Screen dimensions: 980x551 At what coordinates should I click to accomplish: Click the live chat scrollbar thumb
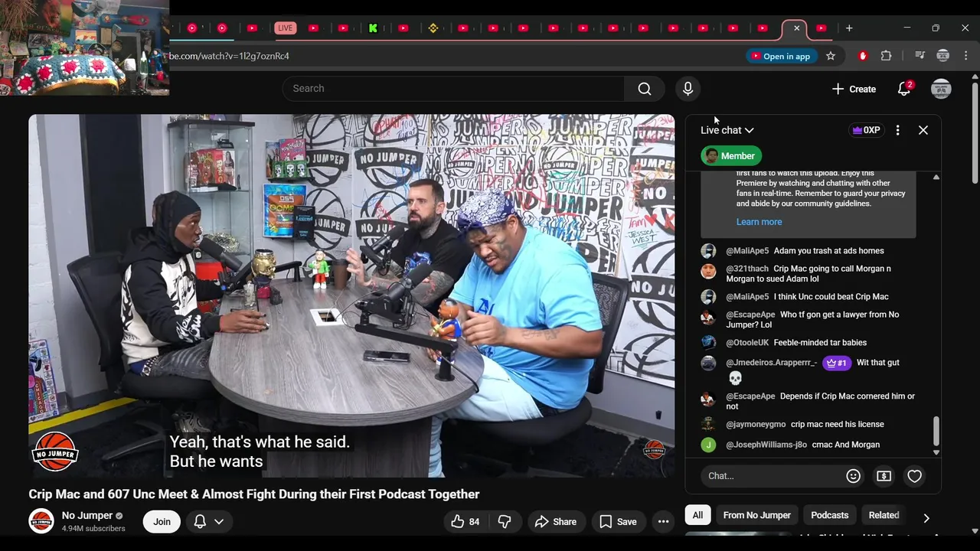tap(936, 432)
